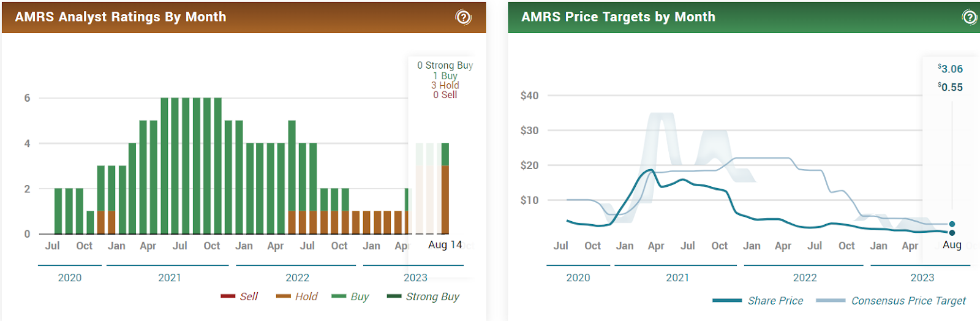Viewport: 980px width, 321px height.
Task: Click the Aug label on price targets chart
Action: (952, 245)
